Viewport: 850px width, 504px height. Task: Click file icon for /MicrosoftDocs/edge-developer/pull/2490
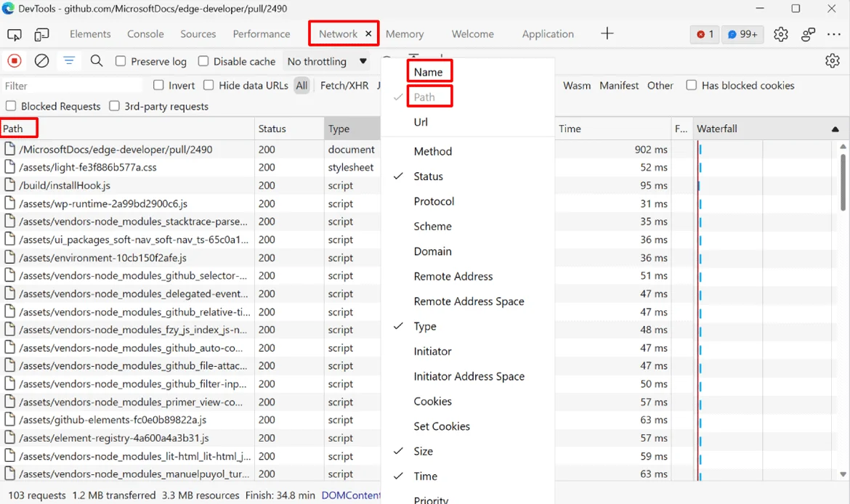coord(9,149)
